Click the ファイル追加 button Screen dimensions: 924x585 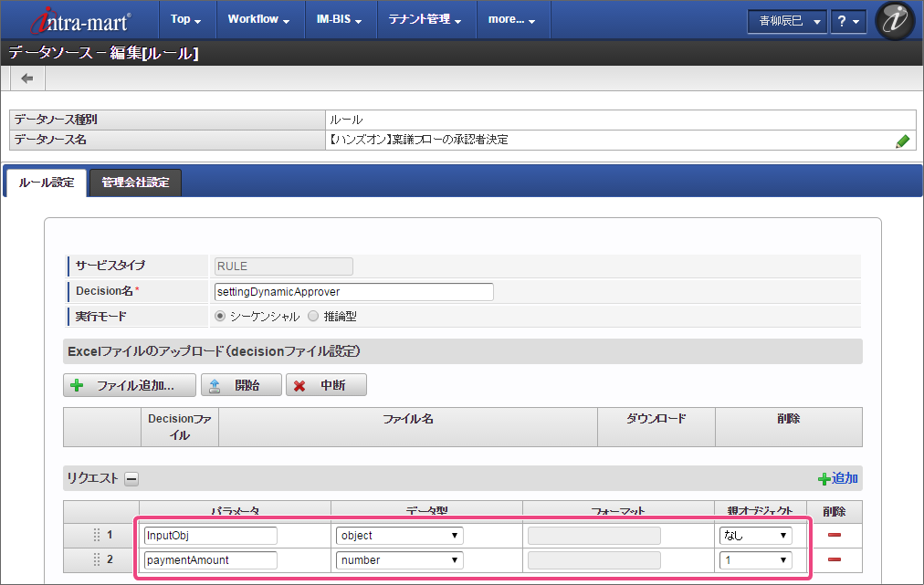point(130,385)
